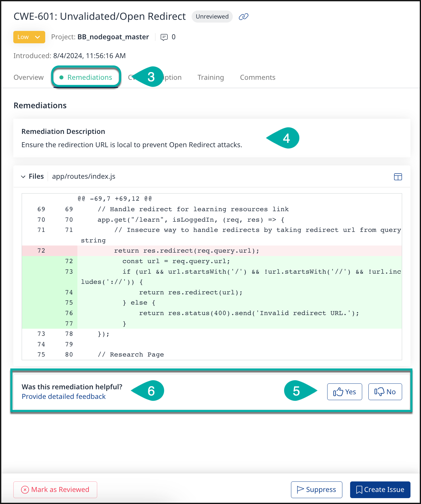Open the Training tab
Screen dimensions: 421x504
click(x=210, y=77)
